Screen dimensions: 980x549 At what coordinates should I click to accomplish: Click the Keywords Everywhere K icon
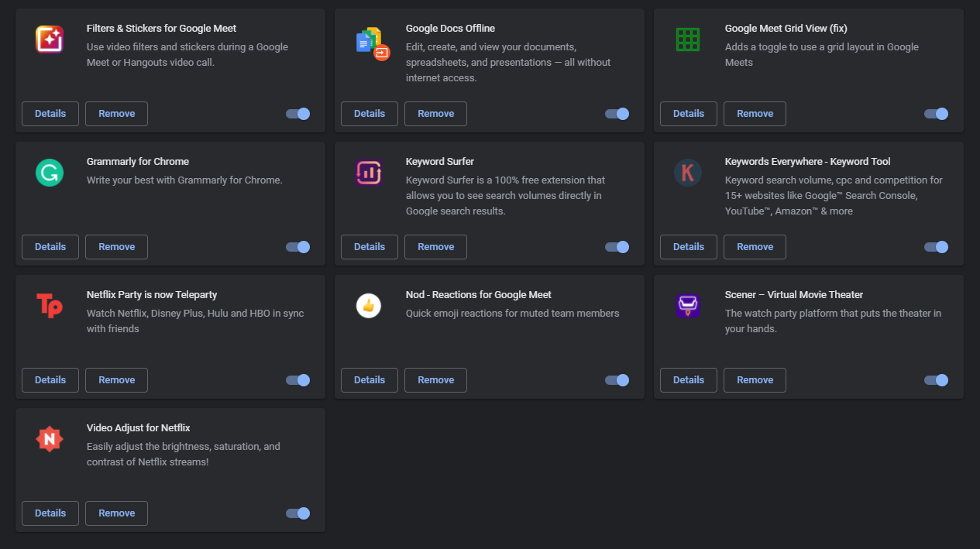(688, 173)
